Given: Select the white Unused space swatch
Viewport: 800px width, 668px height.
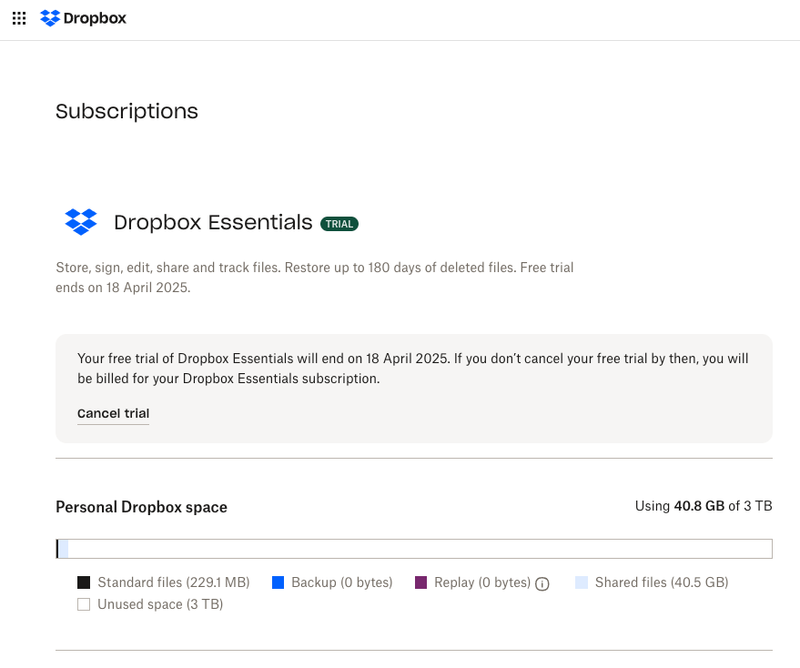Looking at the screenshot, I should click(84, 604).
